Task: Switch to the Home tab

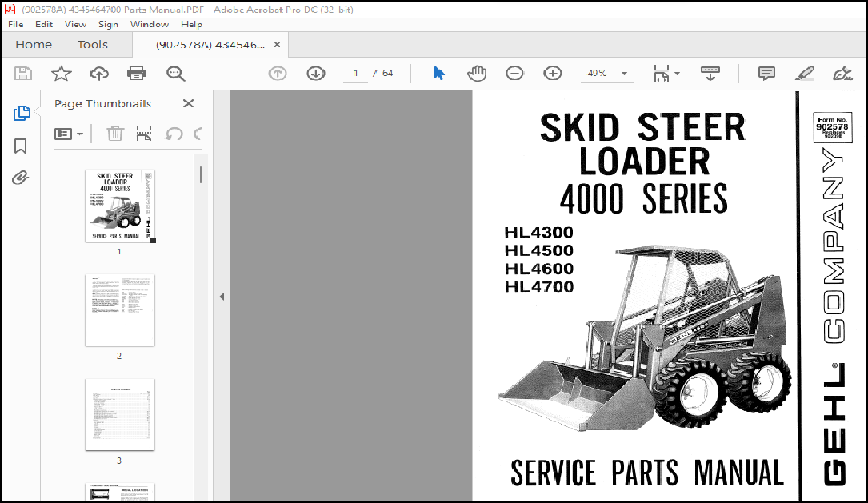Action: point(34,44)
